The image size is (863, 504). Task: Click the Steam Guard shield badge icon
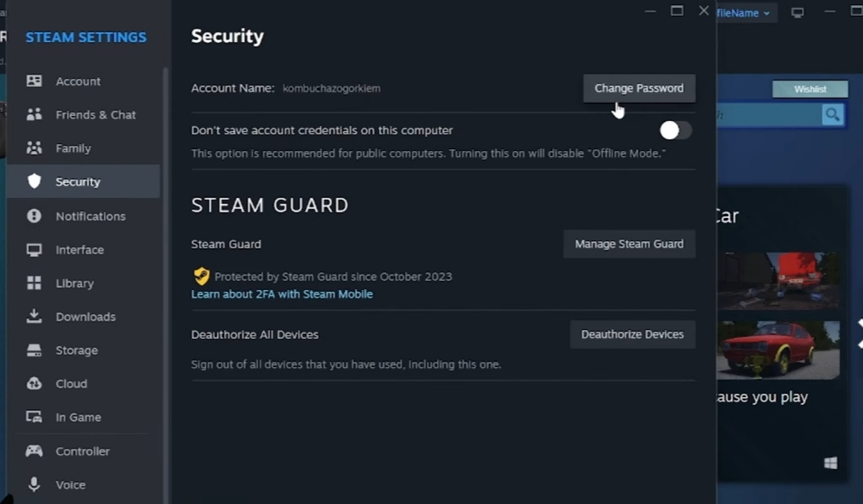click(x=201, y=276)
